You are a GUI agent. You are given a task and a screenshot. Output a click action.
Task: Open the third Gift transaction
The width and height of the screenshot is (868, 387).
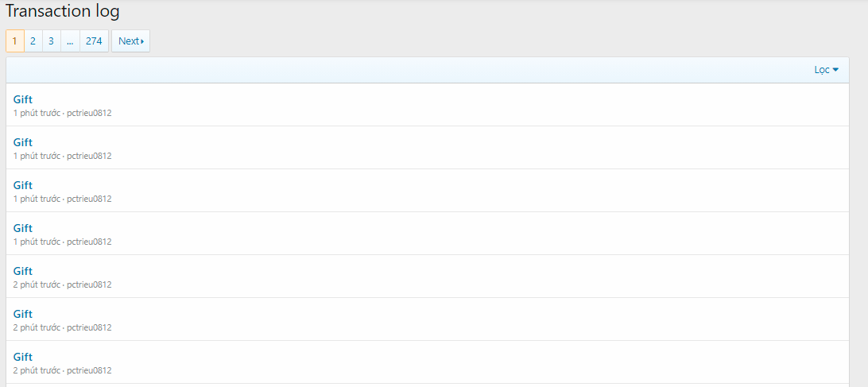[x=23, y=185]
